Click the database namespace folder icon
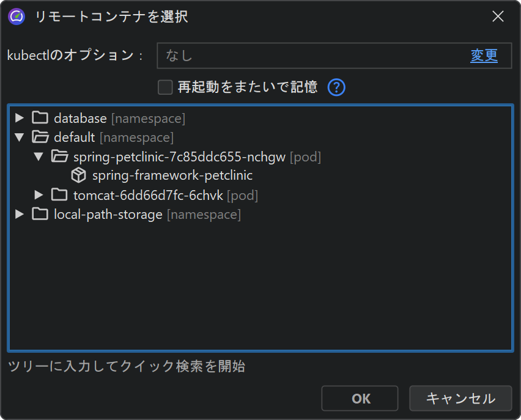The height and width of the screenshot is (420, 521). pos(40,118)
